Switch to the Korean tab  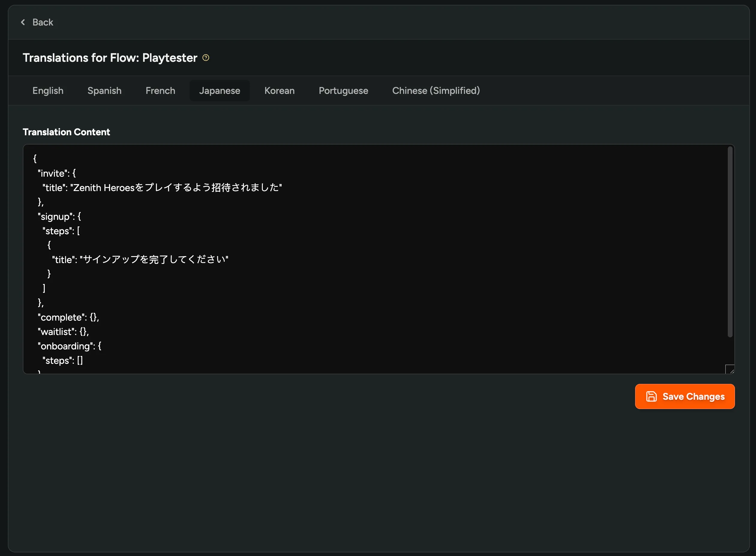tap(279, 91)
